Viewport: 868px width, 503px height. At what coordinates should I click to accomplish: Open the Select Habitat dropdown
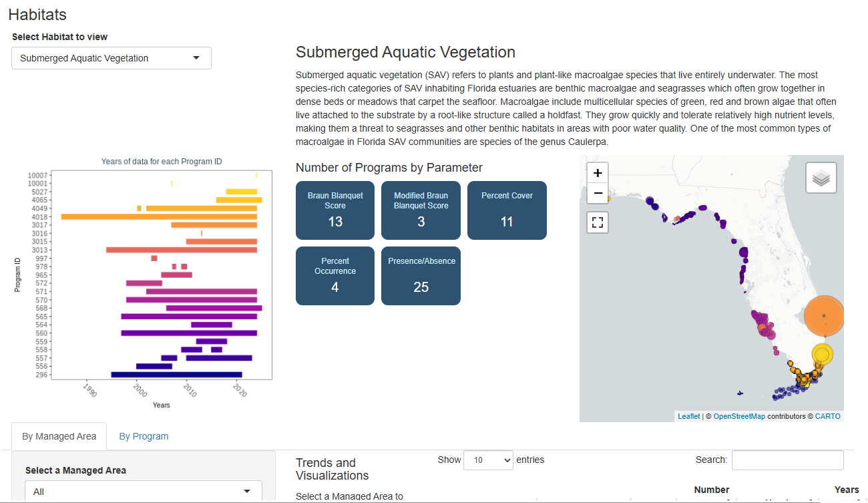tap(112, 58)
